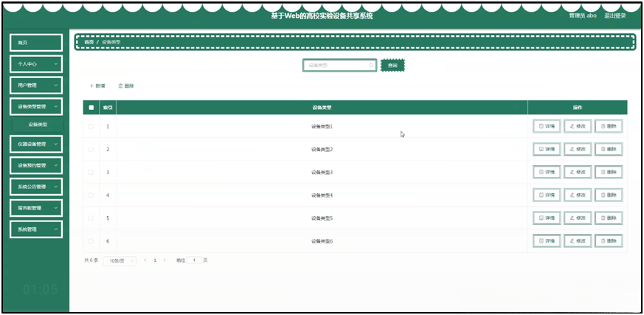Toggle the select-all checkbox in table header
Screen dimensions: 644x315
point(91,108)
